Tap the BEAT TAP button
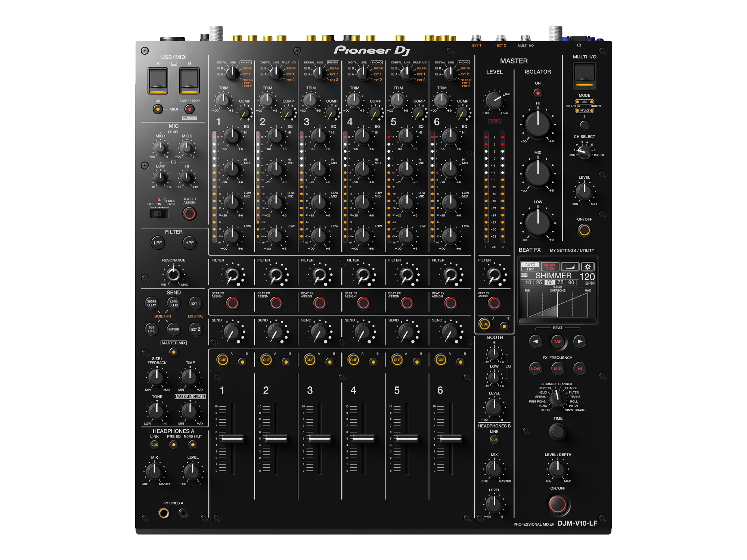Viewport: 747px width, 560px height. [x=557, y=341]
